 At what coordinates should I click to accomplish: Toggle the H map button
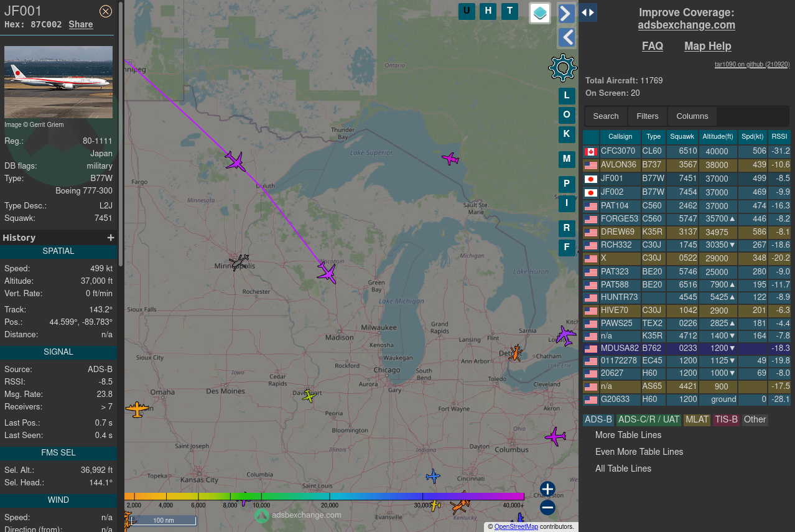pos(488,11)
